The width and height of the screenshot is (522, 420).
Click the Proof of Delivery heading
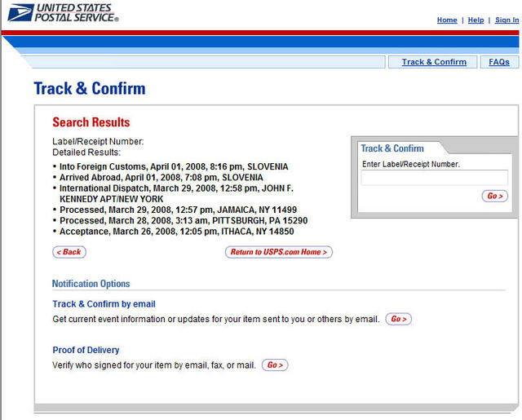point(86,350)
